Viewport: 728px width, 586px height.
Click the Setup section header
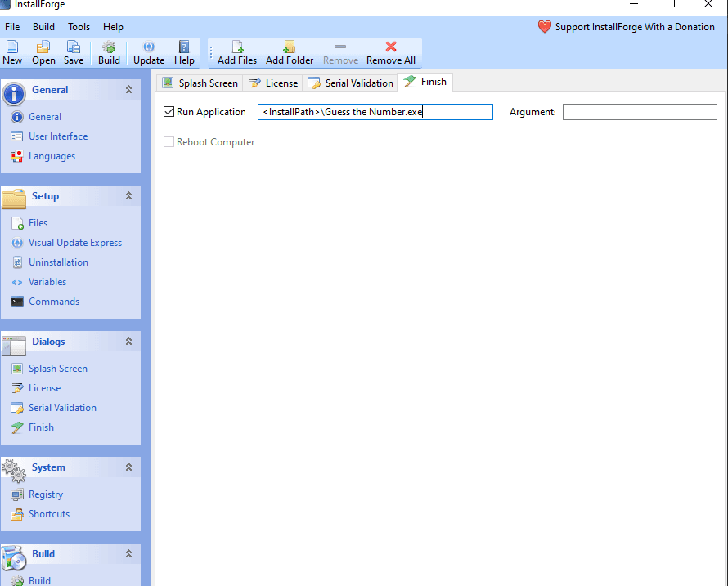70,196
